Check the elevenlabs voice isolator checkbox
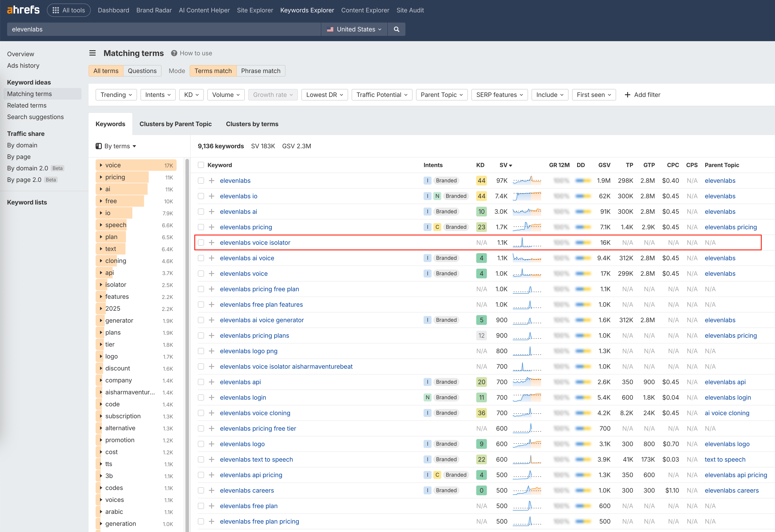Image resolution: width=775 pixels, height=532 pixels. (201, 243)
